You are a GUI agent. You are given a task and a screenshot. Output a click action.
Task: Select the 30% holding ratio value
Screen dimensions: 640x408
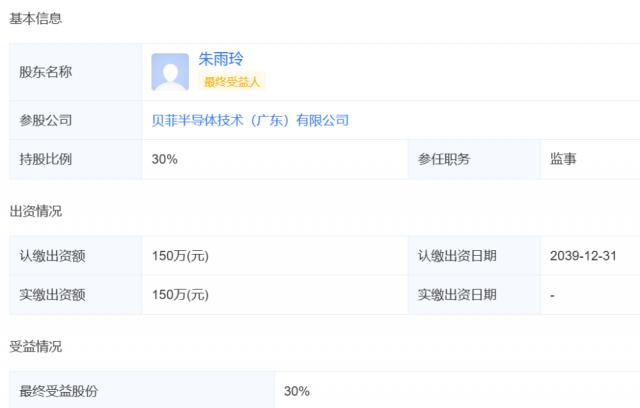164,159
